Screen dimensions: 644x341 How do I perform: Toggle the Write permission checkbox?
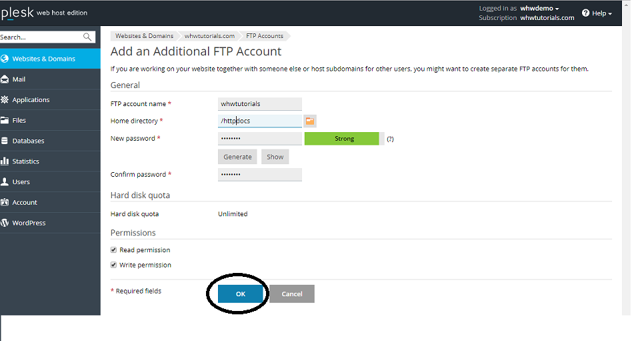coord(114,265)
